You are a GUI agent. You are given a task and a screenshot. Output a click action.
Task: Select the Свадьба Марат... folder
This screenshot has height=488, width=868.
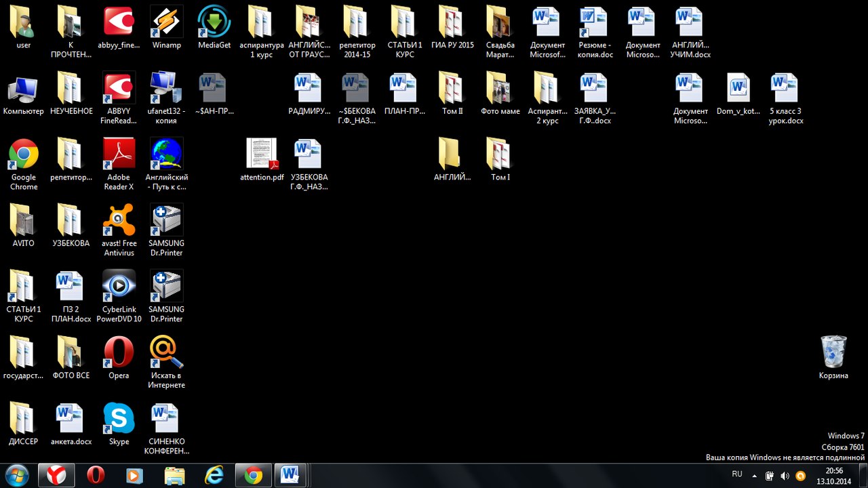500,31
